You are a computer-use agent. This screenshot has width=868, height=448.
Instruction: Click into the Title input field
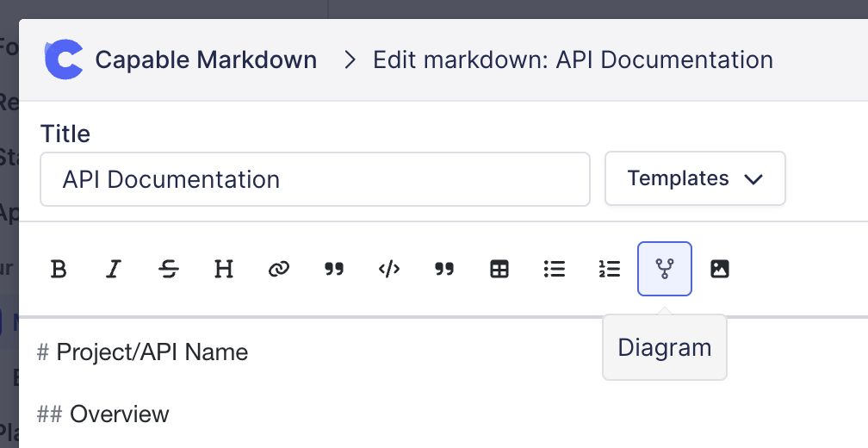click(x=314, y=179)
